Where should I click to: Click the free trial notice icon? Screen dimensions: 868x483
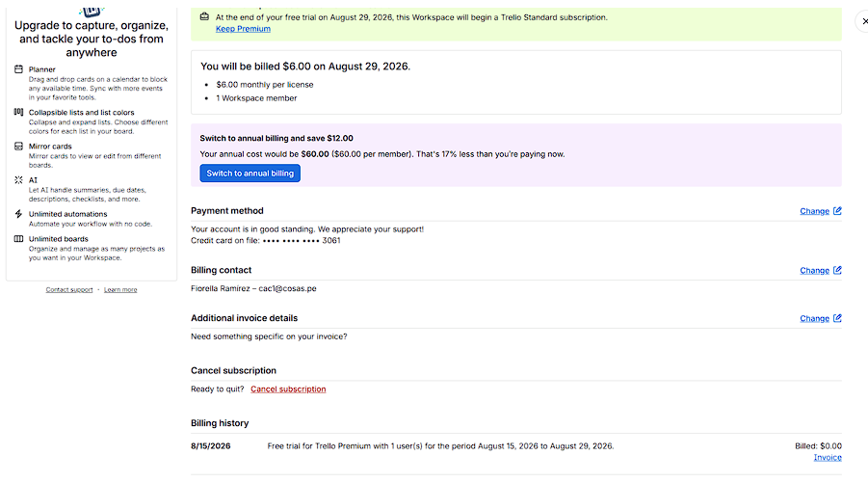click(204, 16)
